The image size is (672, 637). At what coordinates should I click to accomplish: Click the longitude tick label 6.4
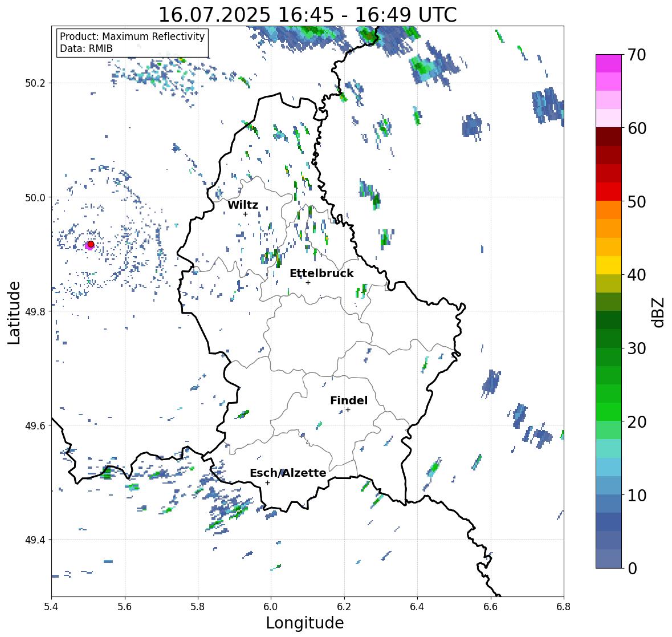point(417,607)
